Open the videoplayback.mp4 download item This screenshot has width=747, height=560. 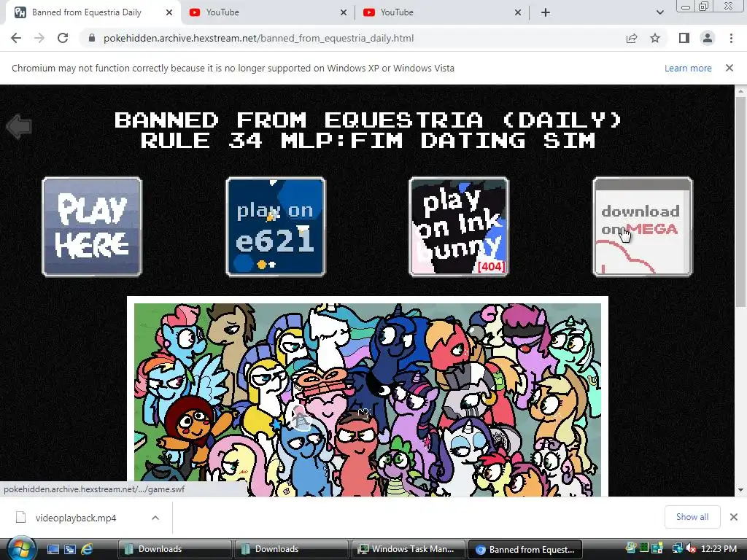76,518
